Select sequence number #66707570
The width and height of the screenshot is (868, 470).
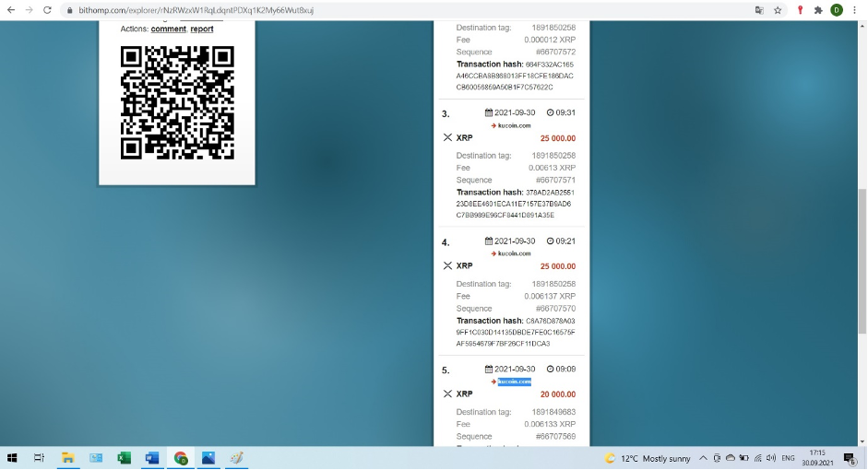tap(555, 309)
